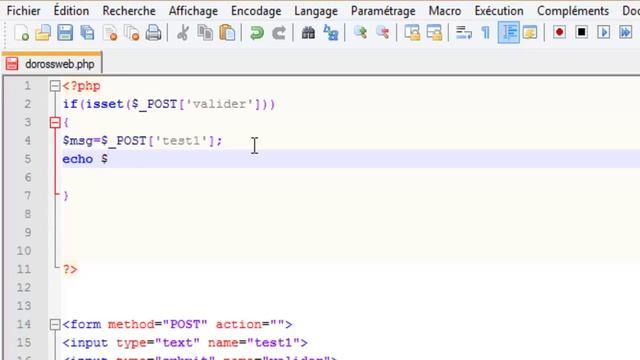Start macro recording red dot
640x360 pixels.
click(x=560, y=32)
